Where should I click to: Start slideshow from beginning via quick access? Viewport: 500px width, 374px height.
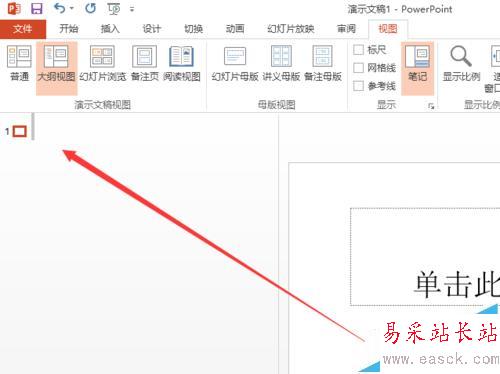pyautogui.click(x=114, y=9)
